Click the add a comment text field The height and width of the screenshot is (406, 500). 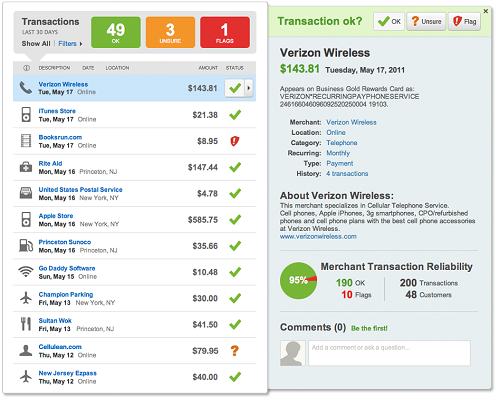pos(389,353)
